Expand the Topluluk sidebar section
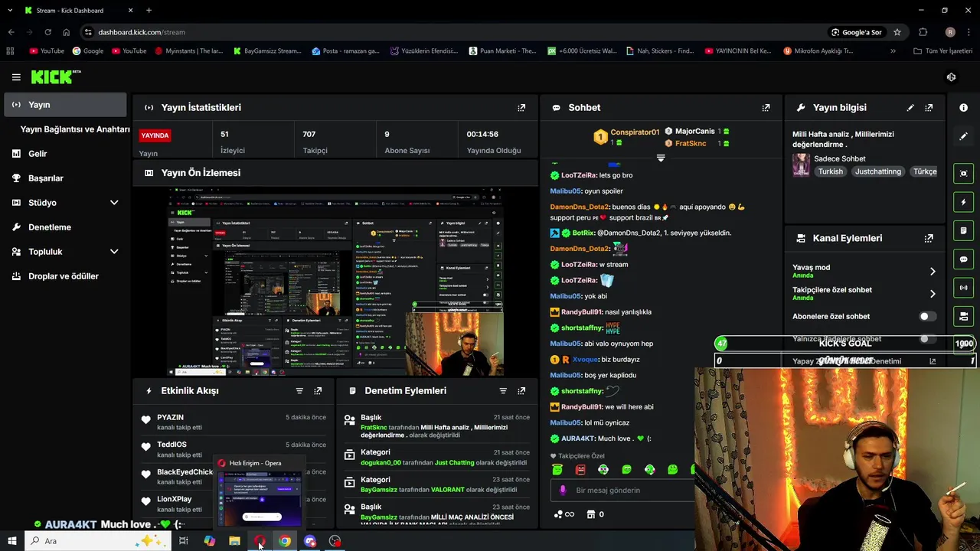The height and width of the screenshot is (551, 980). [114, 252]
